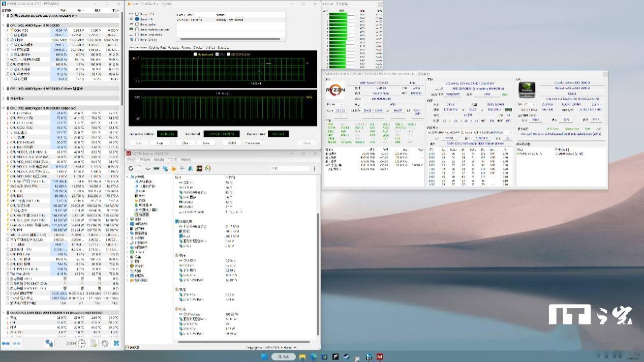Click the Preferences button
Viewport: 644px width, 362px height.
252,143
